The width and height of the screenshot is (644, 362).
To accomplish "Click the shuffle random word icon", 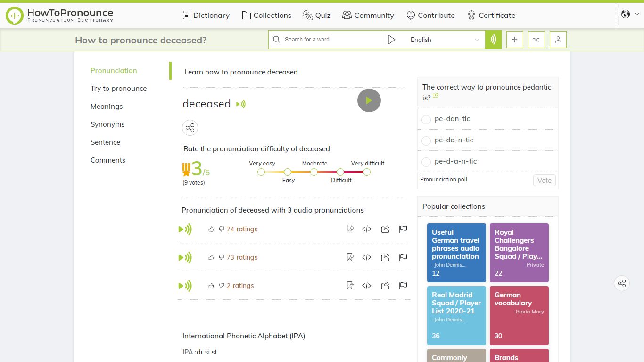I will (x=536, y=40).
